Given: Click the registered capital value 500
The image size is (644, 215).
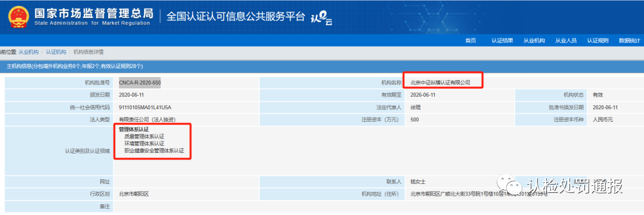Looking at the screenshot, I should point(414,119).
